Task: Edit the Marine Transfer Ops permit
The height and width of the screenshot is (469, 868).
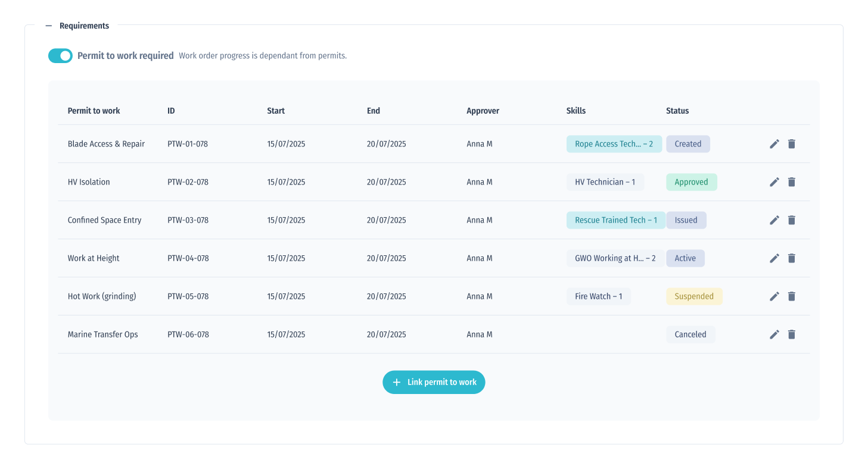Action: (x=774, y=334)
